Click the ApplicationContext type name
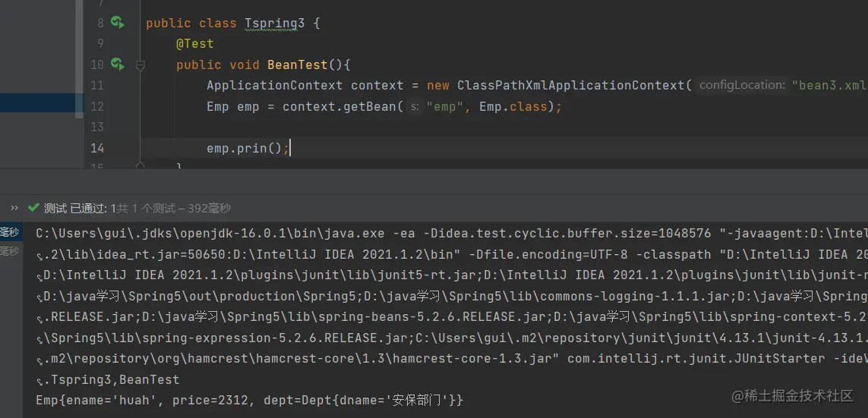The image size is (868, 418). point(275,86)
